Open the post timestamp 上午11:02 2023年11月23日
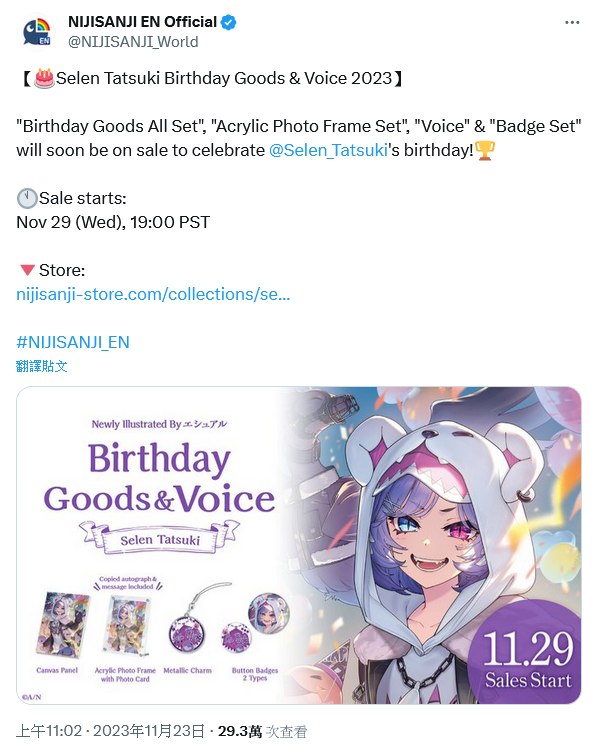This screenshot has width=598, height=756. coord(110,731)
